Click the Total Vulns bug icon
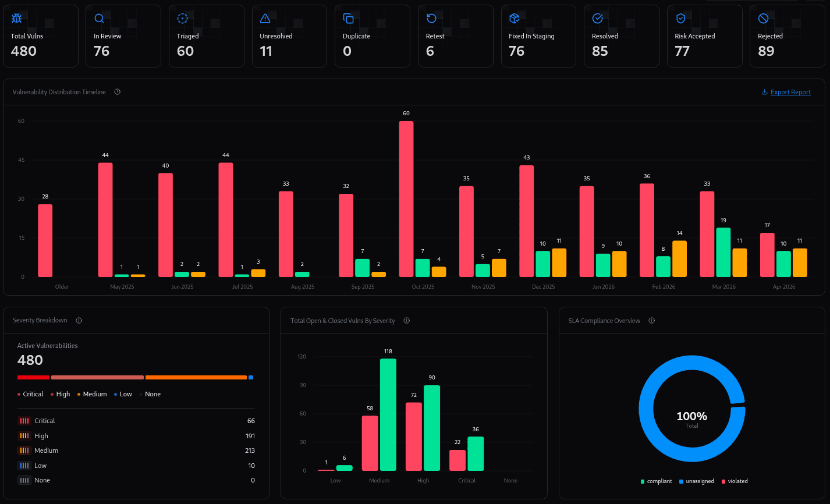Screen dimensions: 830x504 click(x=17, y=19)
